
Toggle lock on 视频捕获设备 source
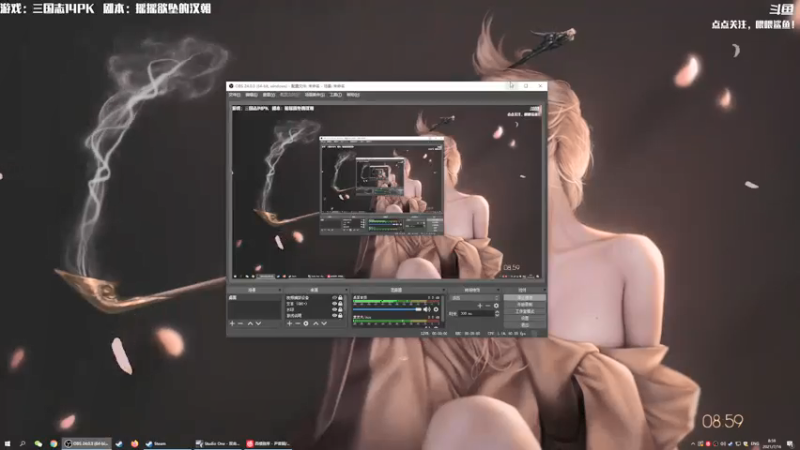340,297
